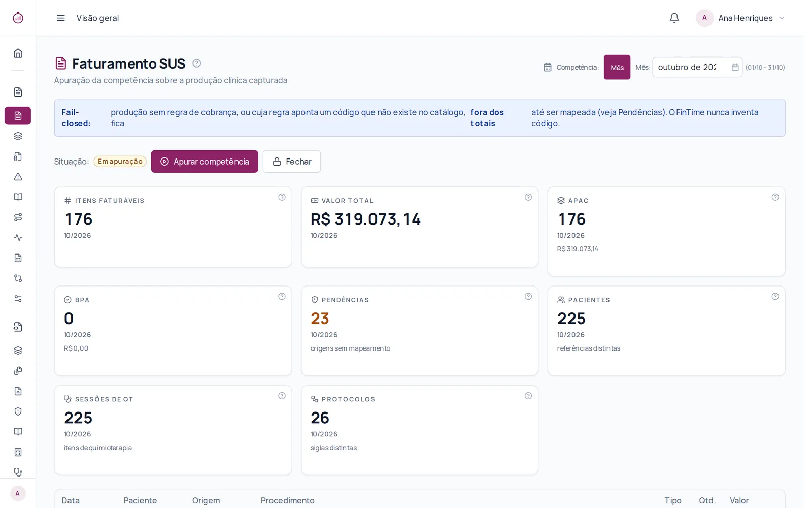
Task: Open the Home icon in sidebar
Action: [18, 53]
